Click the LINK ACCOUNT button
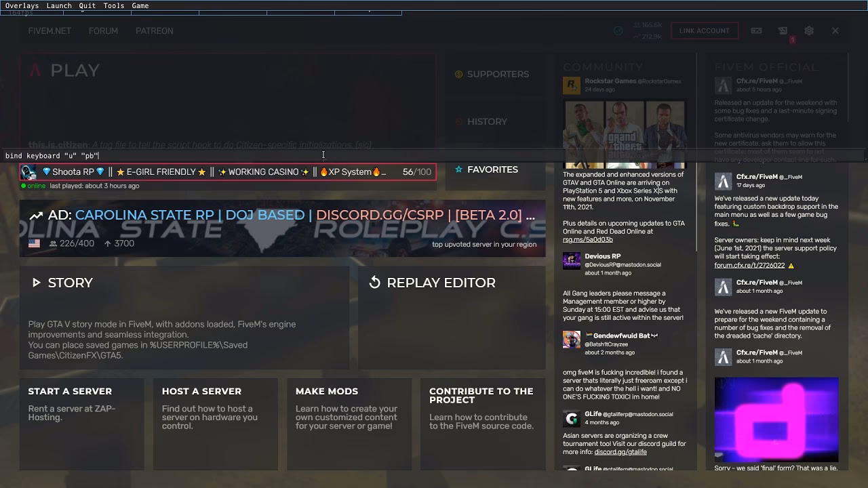Image resolution: width=868 pixels, height=488 pixels. [x=704, y=30]
